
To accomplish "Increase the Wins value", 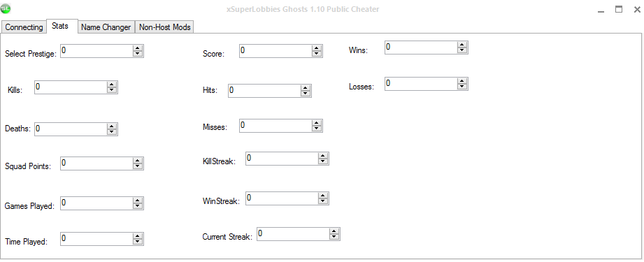I will [x=462, y=44].
